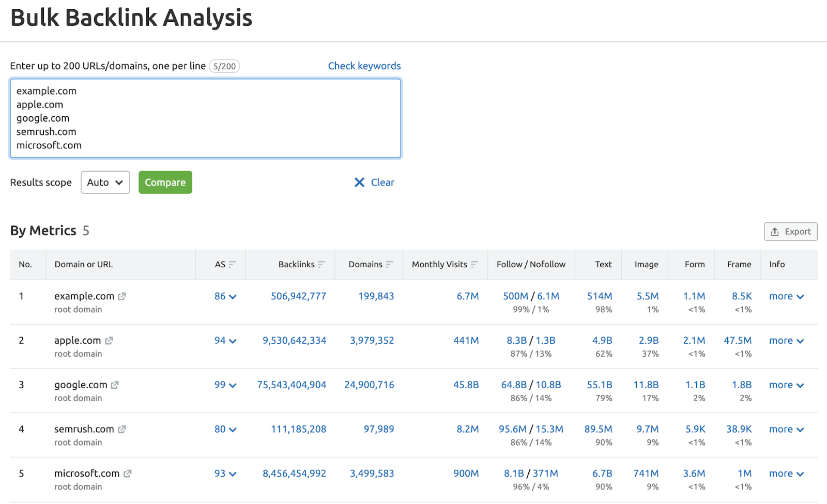Click monthly visits 900M for microsoft.com
The height and width of the screenshot is (504, 827).
(x=466, y=474)
